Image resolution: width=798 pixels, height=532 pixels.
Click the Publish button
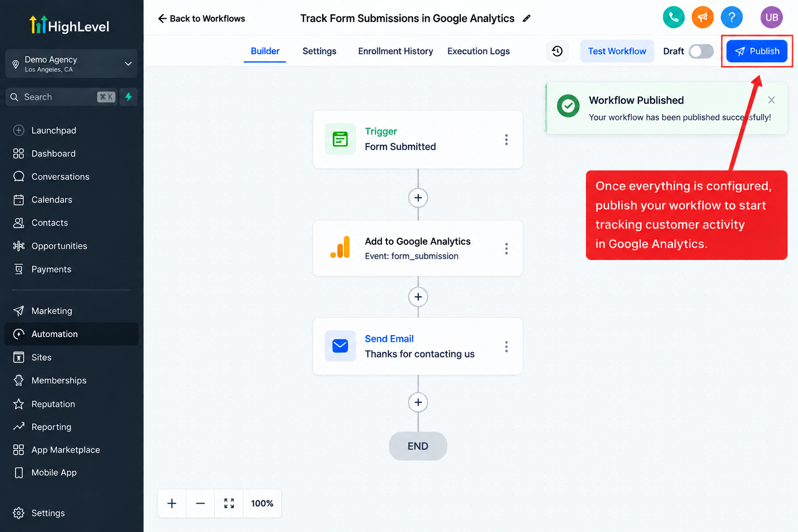(x=757, y=51)
